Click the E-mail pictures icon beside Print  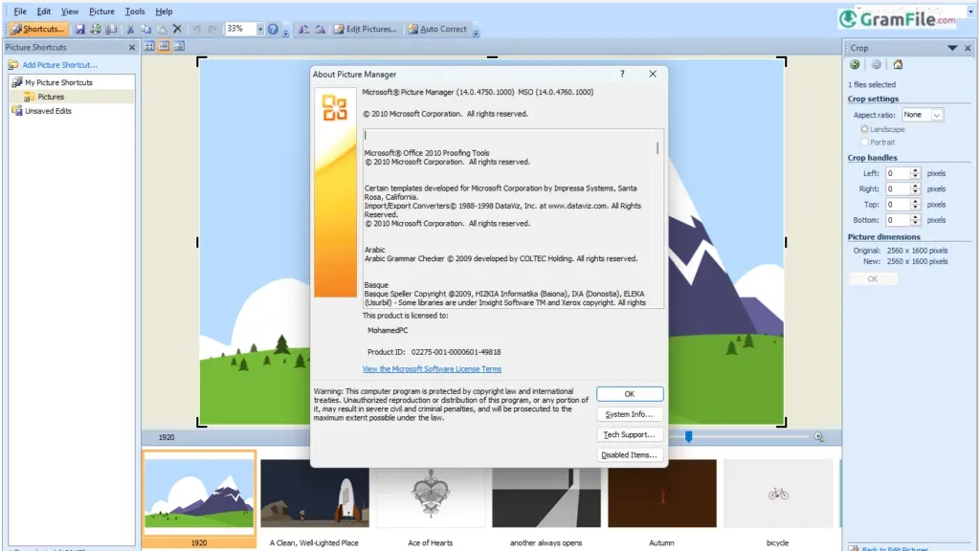pos(111,29)
